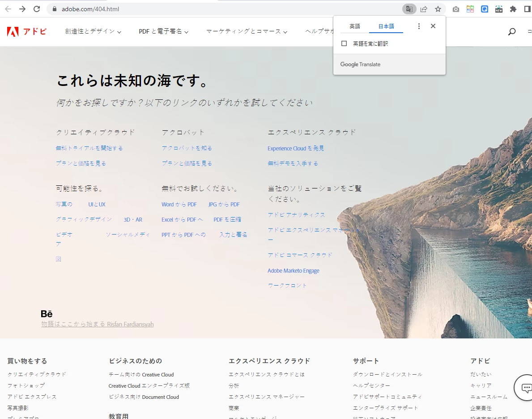
Task: Open the 無料トライアルを開始する link
Action: [x=89, y=148]
